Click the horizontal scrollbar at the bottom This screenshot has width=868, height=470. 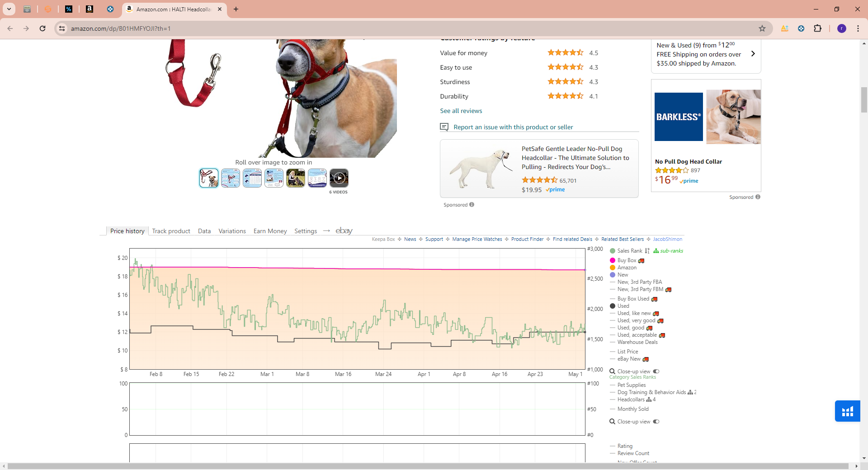click(x=428, y=466)
